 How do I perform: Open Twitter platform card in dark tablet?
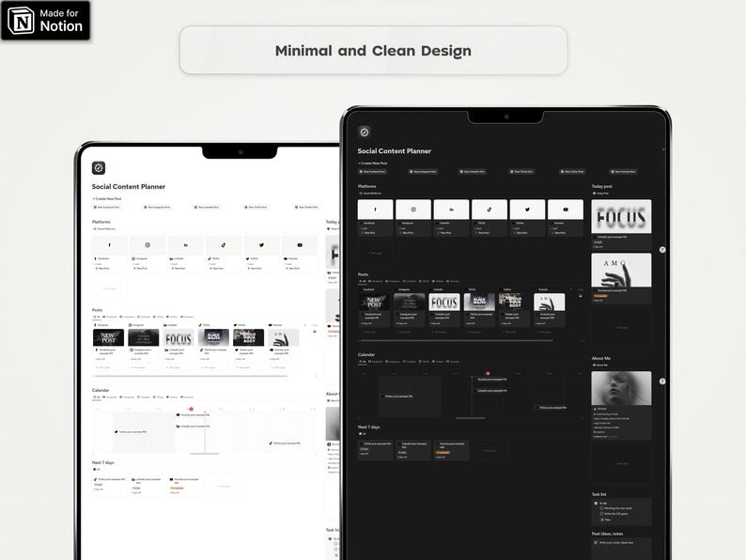coord(528,218)
